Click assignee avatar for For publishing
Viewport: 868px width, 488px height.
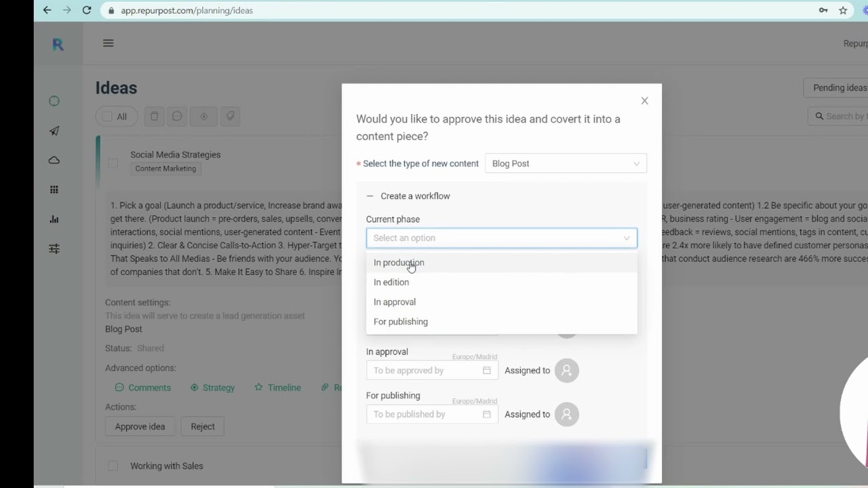567,414
